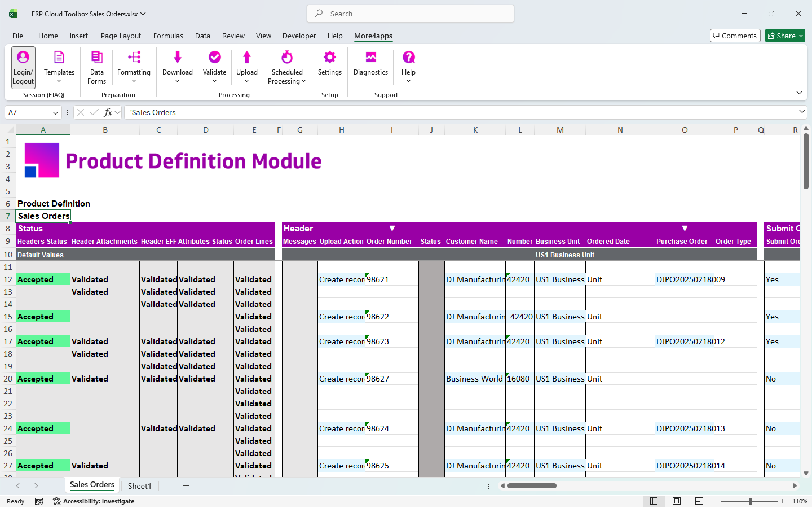This screenshot has height=508, width=812.
Task: Switch to Page Layout view
Action: pyautogui.click(x=677, y=501)
